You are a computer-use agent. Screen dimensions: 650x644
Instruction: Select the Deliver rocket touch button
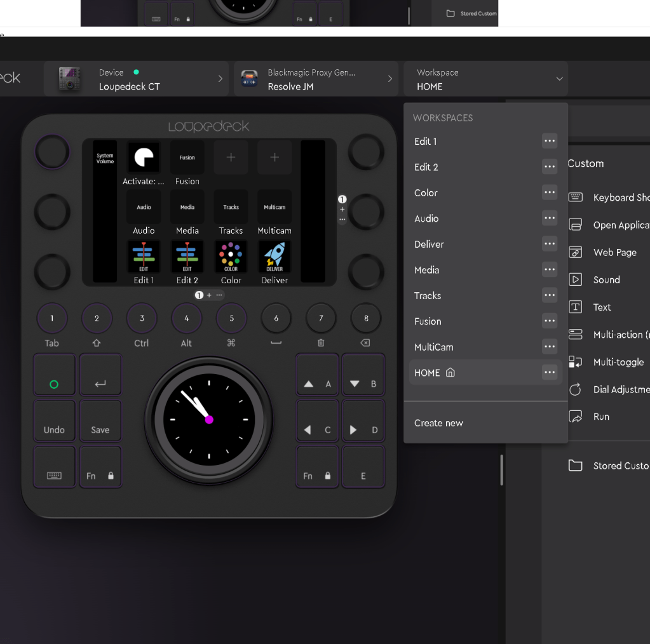click(x=274, y=257)
